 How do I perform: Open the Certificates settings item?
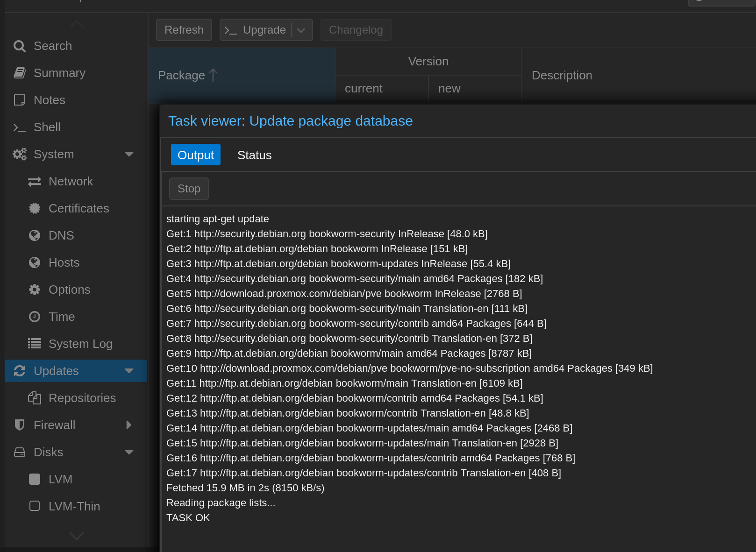(x=76, y=209)
